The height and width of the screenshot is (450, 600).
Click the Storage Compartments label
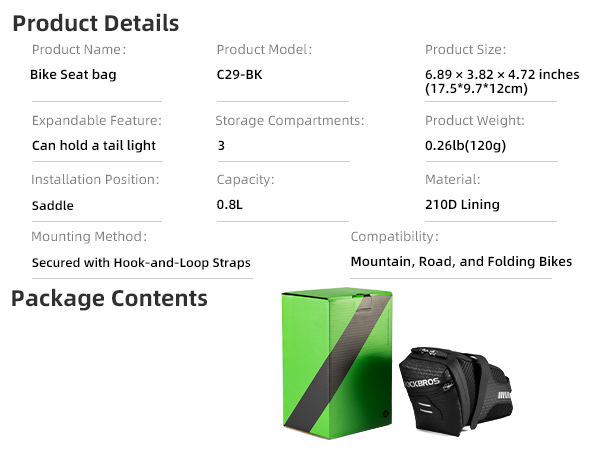[290, 121]
